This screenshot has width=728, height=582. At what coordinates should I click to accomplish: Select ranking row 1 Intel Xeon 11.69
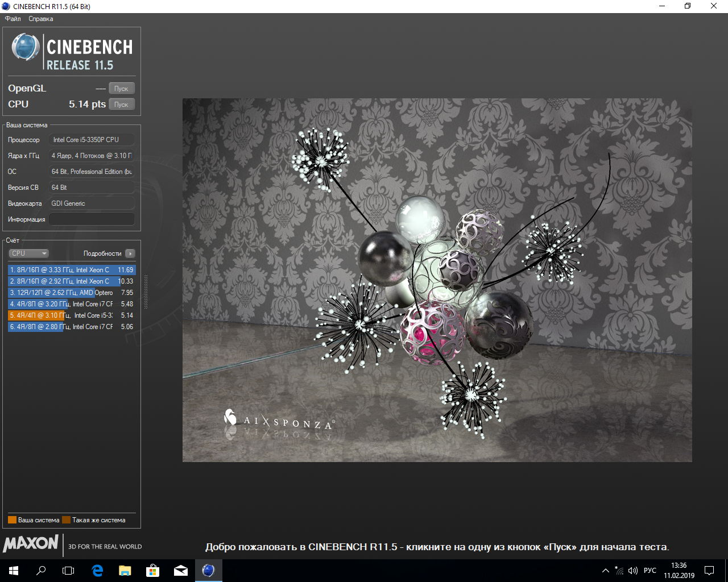(x=72, y=270)
